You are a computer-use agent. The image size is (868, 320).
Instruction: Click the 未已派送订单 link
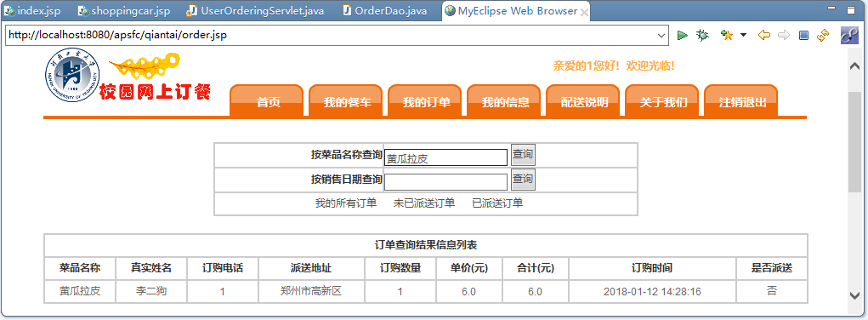click(x=424, y=203)
